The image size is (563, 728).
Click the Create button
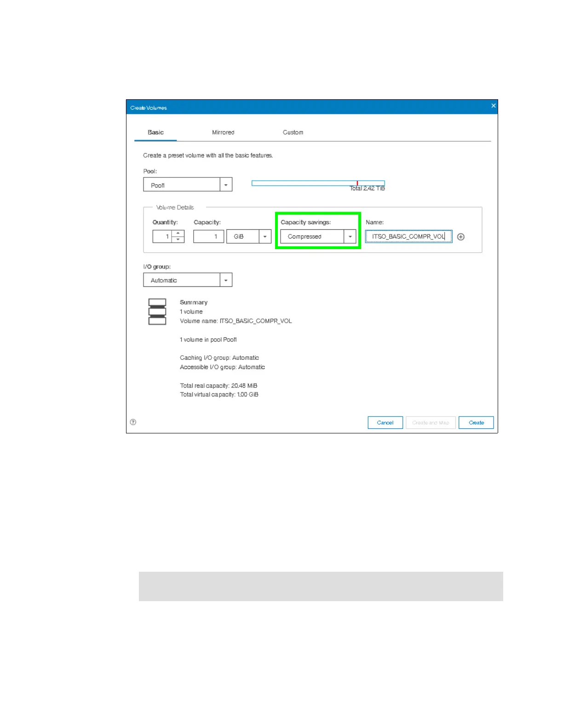point(476,422)
